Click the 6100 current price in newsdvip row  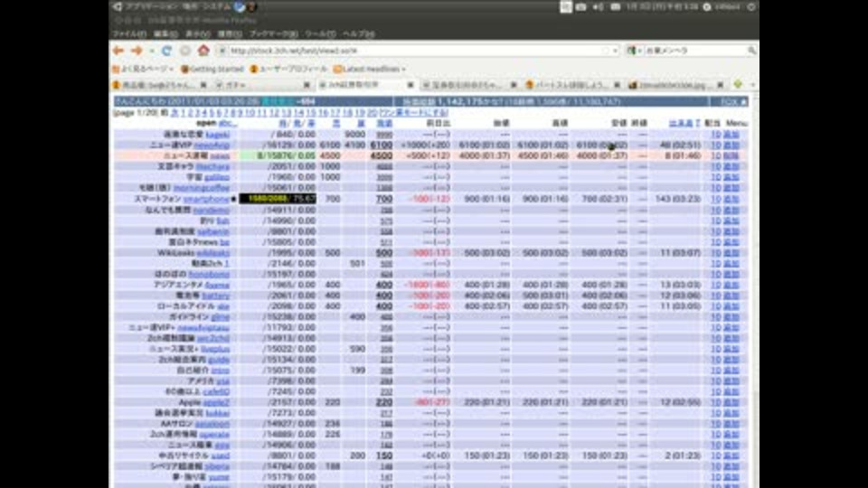click(x=382, y=145)
